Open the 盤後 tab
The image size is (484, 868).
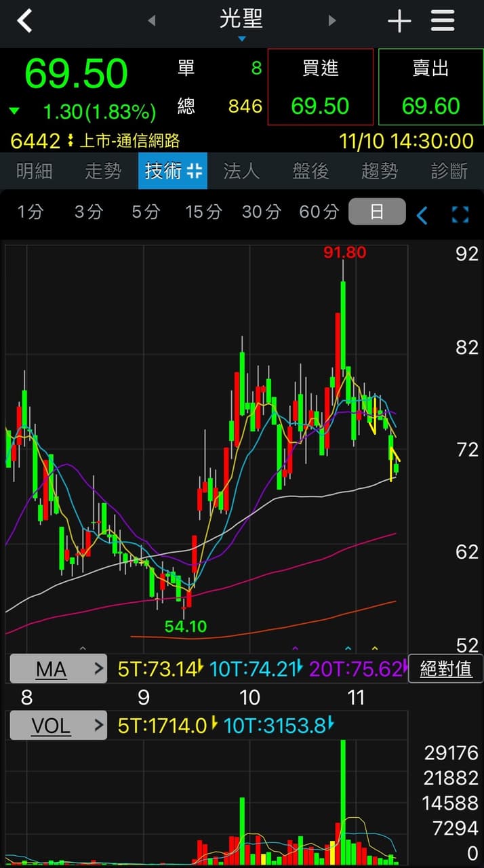311,171
